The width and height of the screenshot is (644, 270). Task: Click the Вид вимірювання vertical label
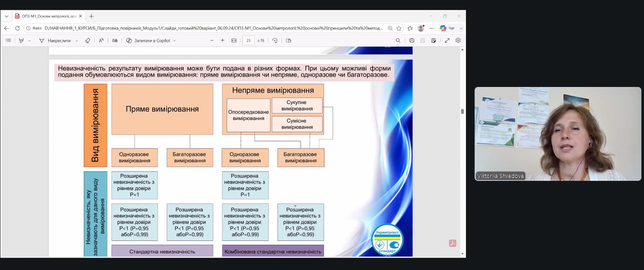tap(95, 125)
